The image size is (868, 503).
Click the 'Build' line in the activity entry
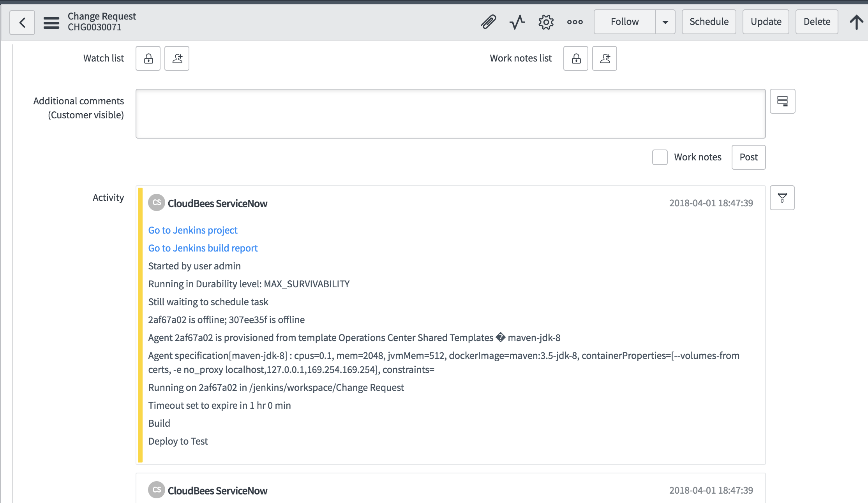pyautogui.click(x=159, y=423)
